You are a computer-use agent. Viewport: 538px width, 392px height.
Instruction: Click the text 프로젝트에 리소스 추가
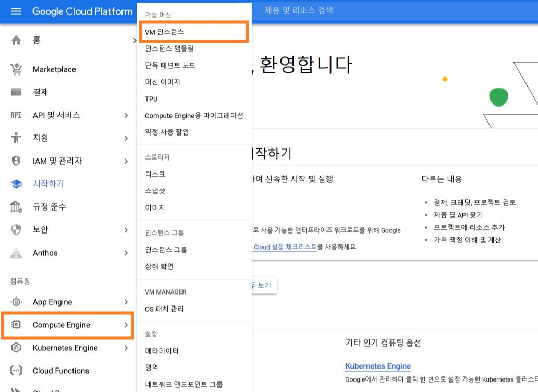click(x=469, y=227)
